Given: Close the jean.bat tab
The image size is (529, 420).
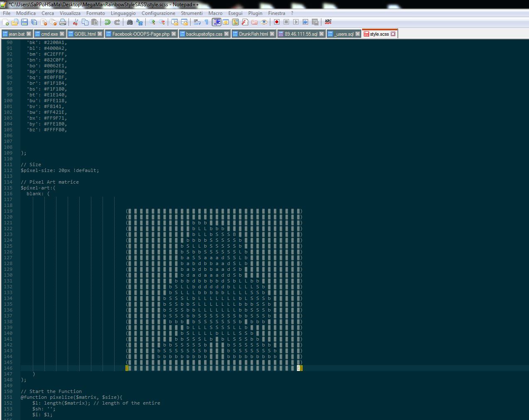Looking at the screenshot, I should click(x=29, y=34).
